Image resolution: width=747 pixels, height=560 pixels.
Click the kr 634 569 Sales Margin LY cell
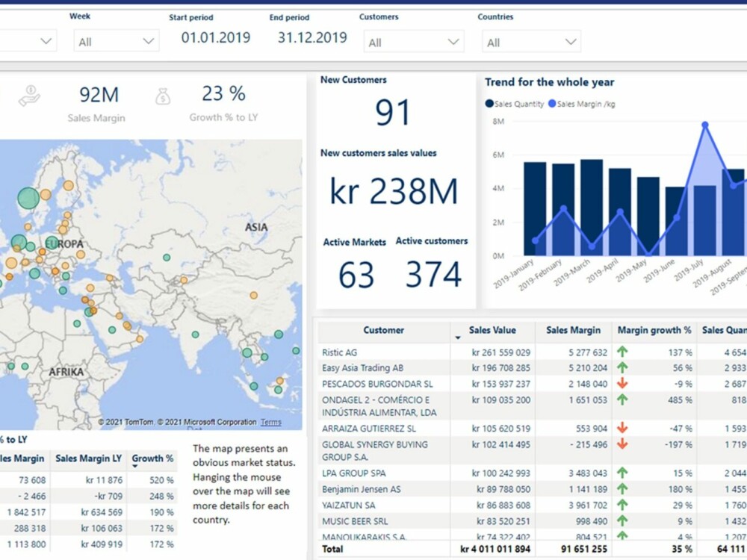coord(102,512)
